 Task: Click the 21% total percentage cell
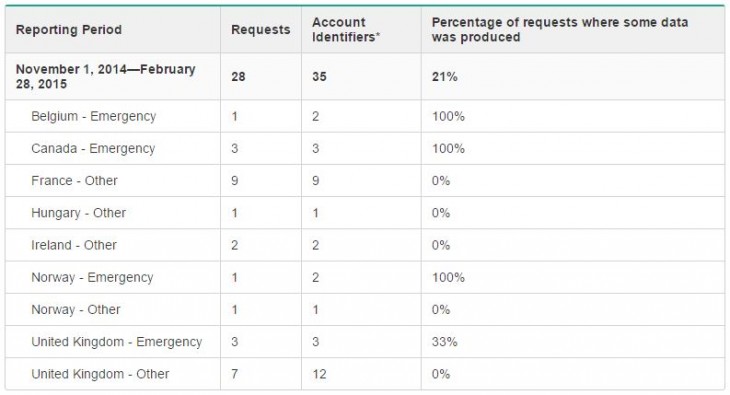pyautogui.click(x=445, y=76)
